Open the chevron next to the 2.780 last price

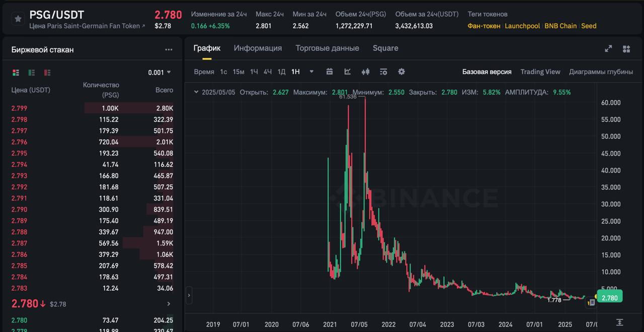click(169, 304)
